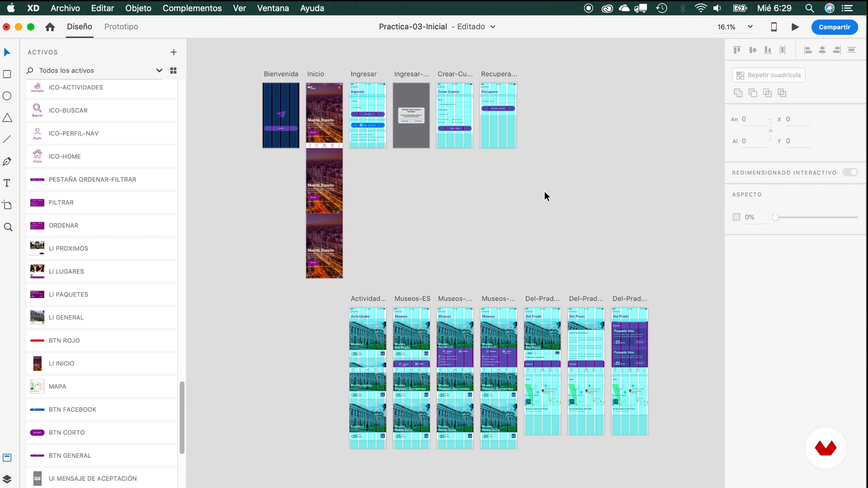Open the Layers panel icon

7,479
